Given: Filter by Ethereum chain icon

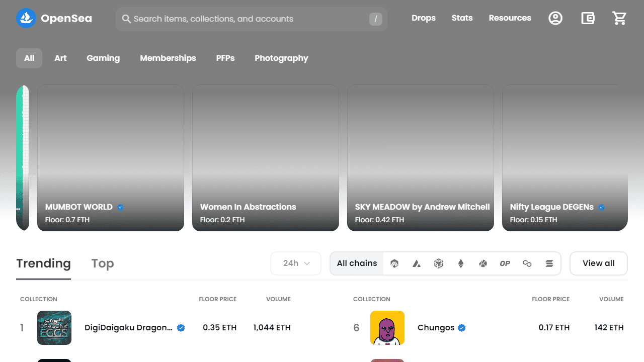Looking at the screenshot, I should click(x=461, y=263).
